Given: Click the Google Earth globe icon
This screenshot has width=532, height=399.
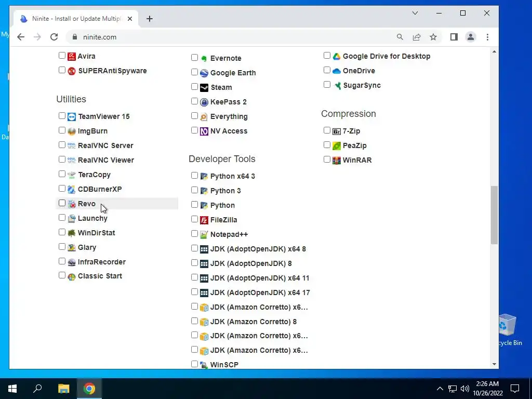Looking at the screenshot, I should [204, 73].
